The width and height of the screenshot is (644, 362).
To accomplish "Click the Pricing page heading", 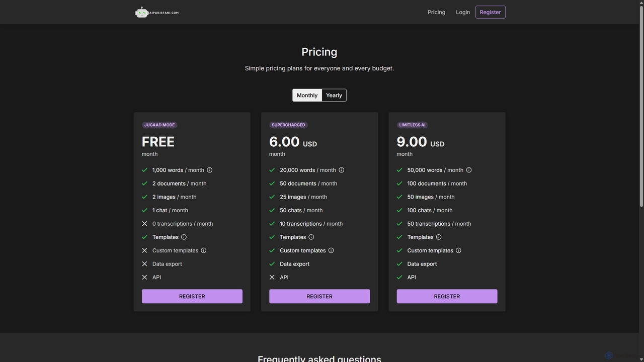I will 319,52.
